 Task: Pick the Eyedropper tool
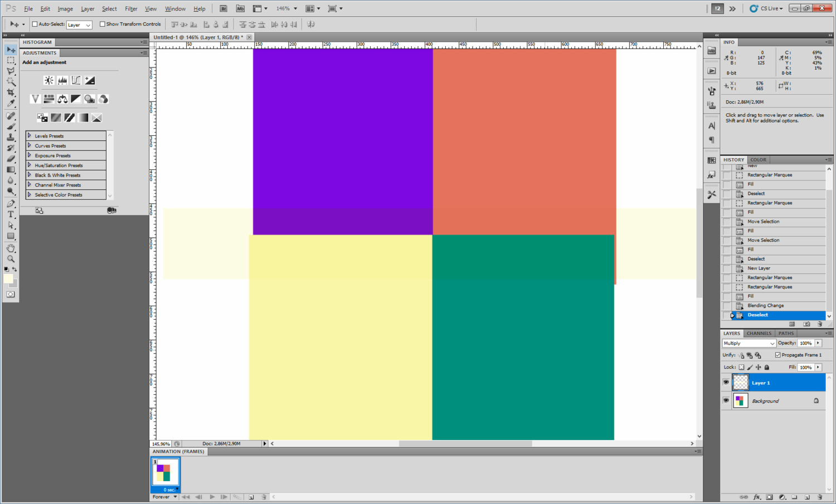(11, 103)
